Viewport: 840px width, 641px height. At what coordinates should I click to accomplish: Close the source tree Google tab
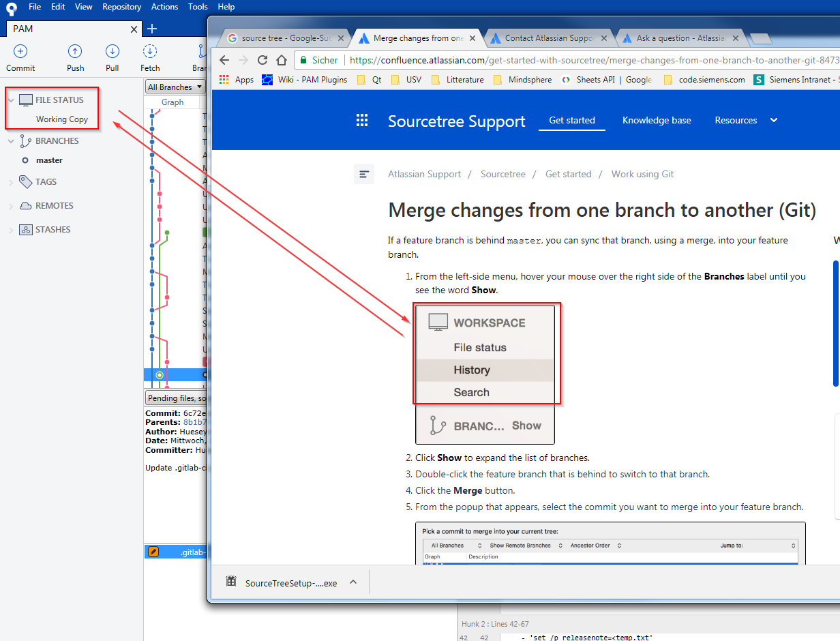coord(342,38)
